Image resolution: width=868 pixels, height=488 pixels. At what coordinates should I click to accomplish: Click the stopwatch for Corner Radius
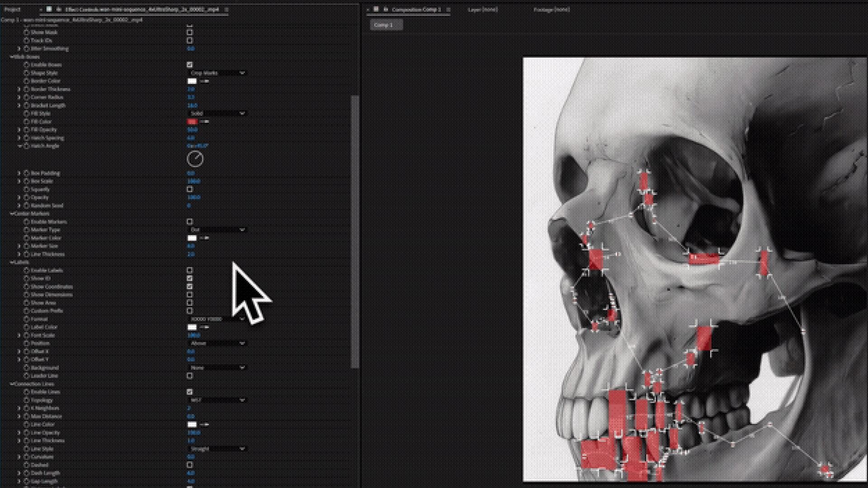pyautogui.click(x=26, y=98)
